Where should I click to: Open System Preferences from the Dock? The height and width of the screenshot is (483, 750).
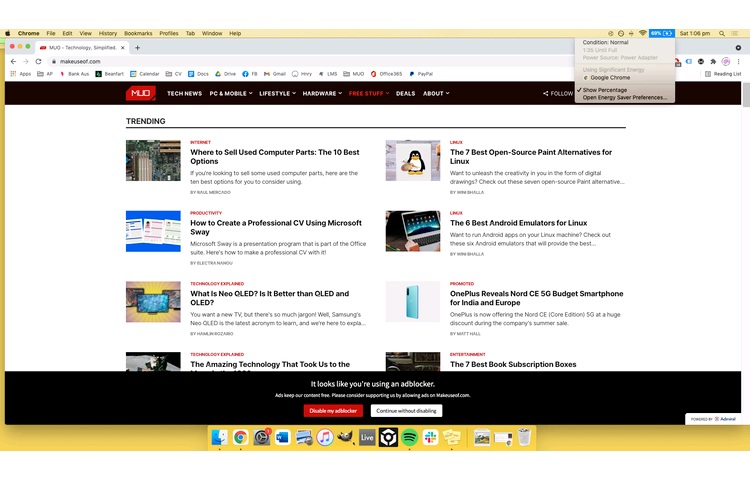262,437
